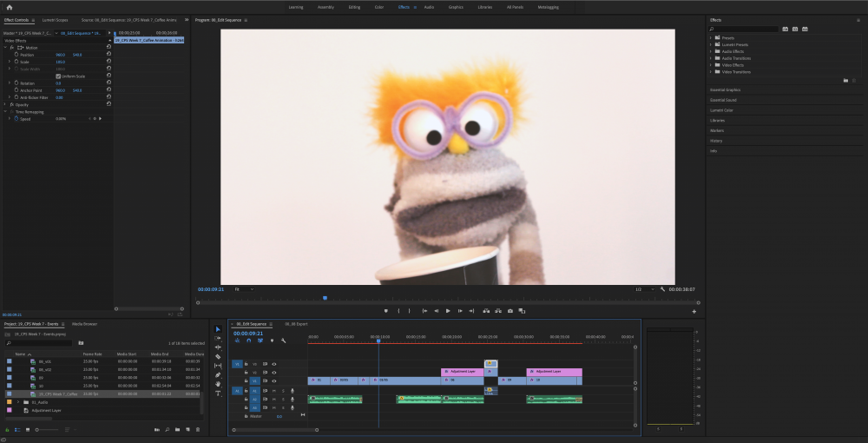Open the Markers panel
Viewport: 868px width, 443px height.
717,130
